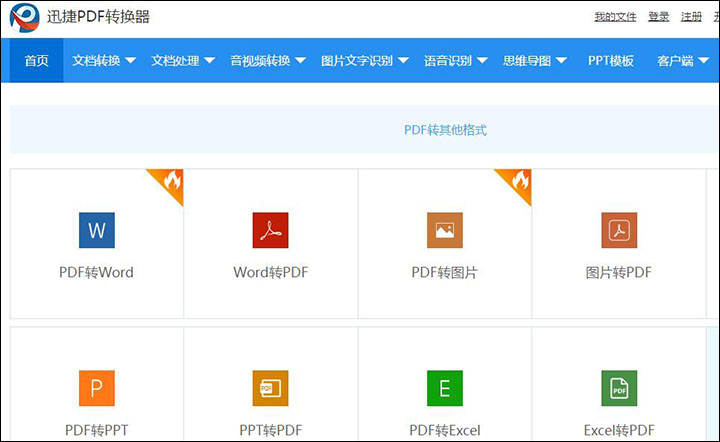The height and width of the screenshot is (442, 720).
Task: Open the PPT转PDF slide icon
Action: tap(270, 388)
